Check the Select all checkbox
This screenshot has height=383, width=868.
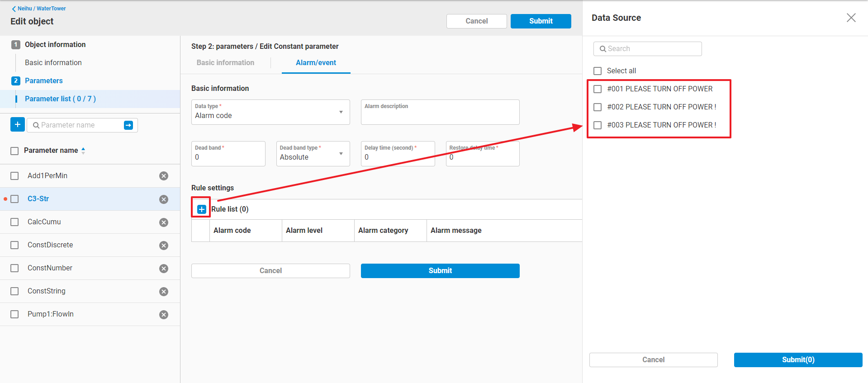coord(598,71)
